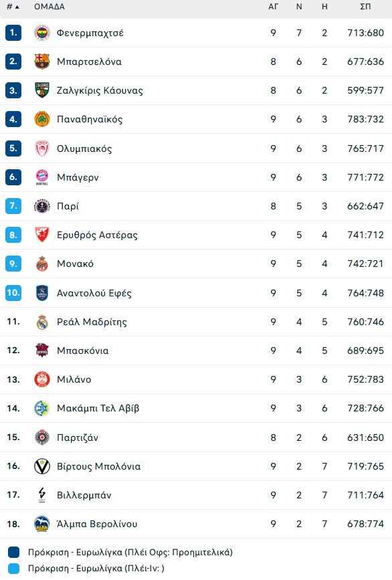Click the light blue Play-In legend swatch
The height and width of the screenshot is (580, 392).
tap(13, 568)
